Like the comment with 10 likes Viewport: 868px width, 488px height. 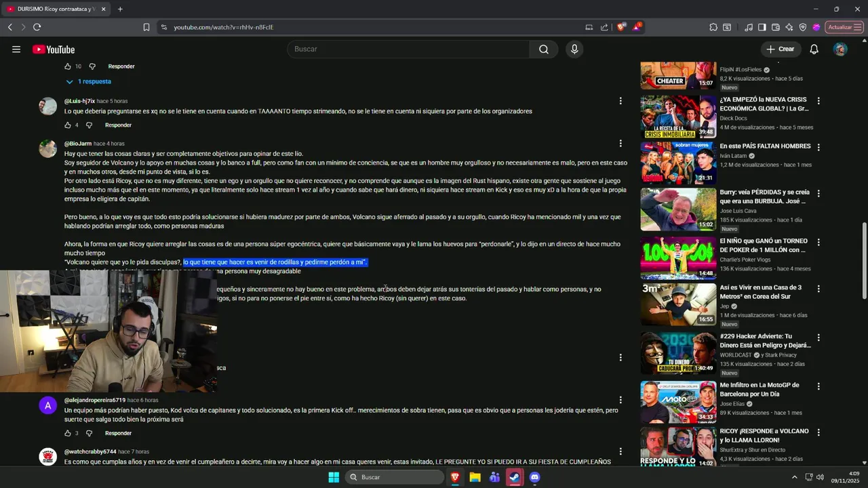[x=68, y=66]
